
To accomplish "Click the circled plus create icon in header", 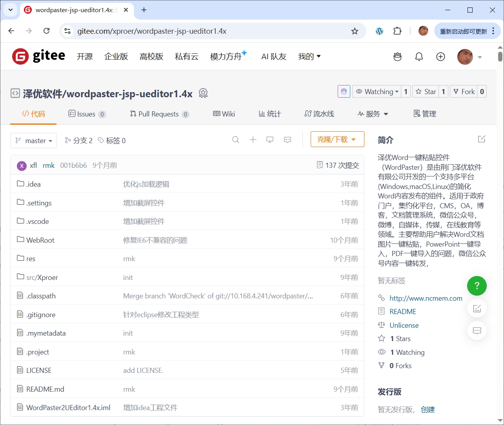I will [440, 57].
